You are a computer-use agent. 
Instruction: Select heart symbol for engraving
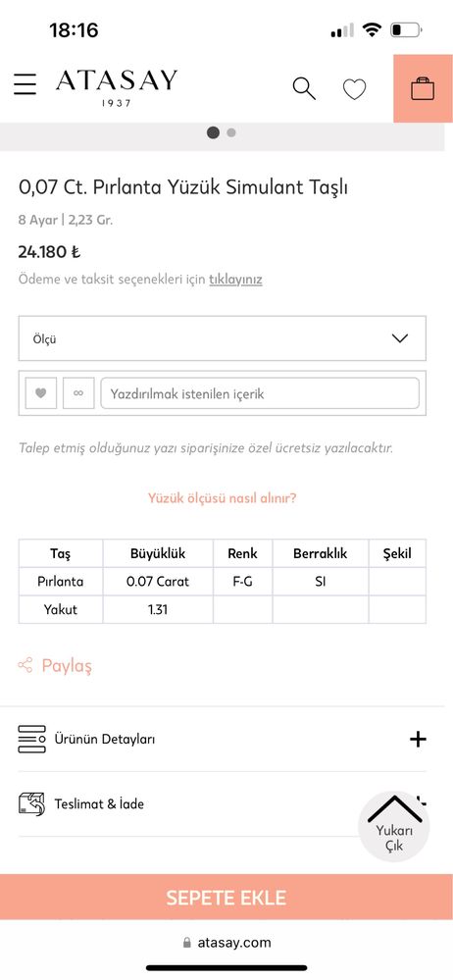click(40, 393)
